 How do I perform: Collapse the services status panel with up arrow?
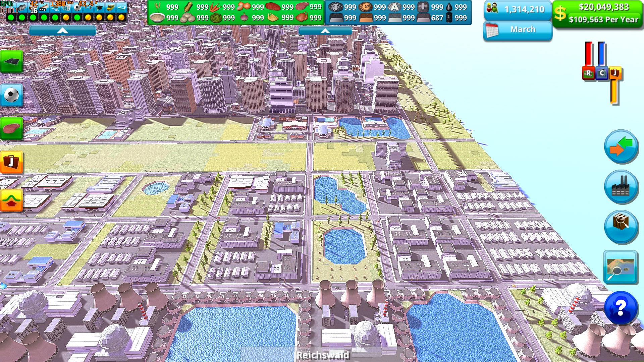[63, 31]
